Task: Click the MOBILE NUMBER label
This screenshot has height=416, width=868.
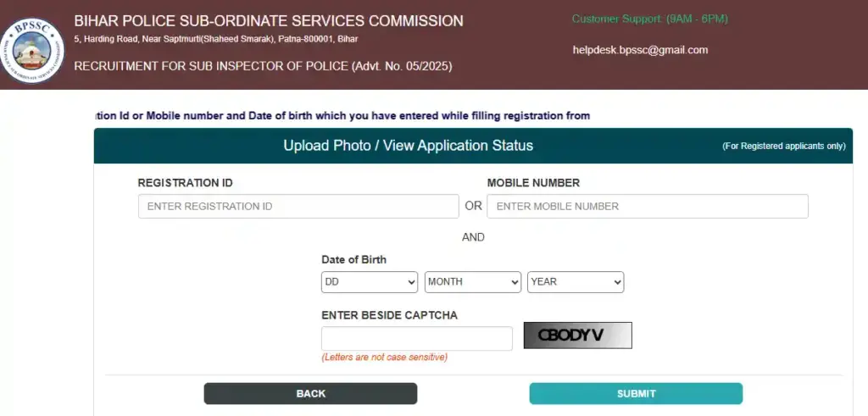Action: point(533,183)
